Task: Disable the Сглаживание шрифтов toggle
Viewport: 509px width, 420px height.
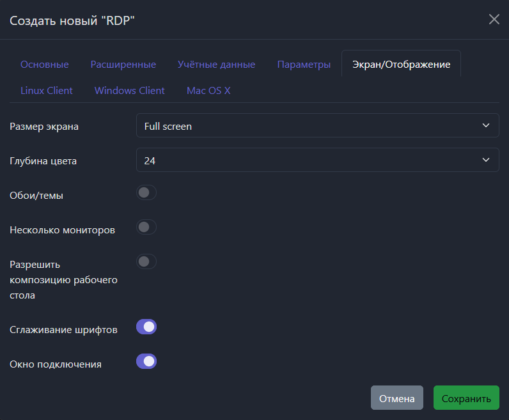Action: [x=146, y=327]
